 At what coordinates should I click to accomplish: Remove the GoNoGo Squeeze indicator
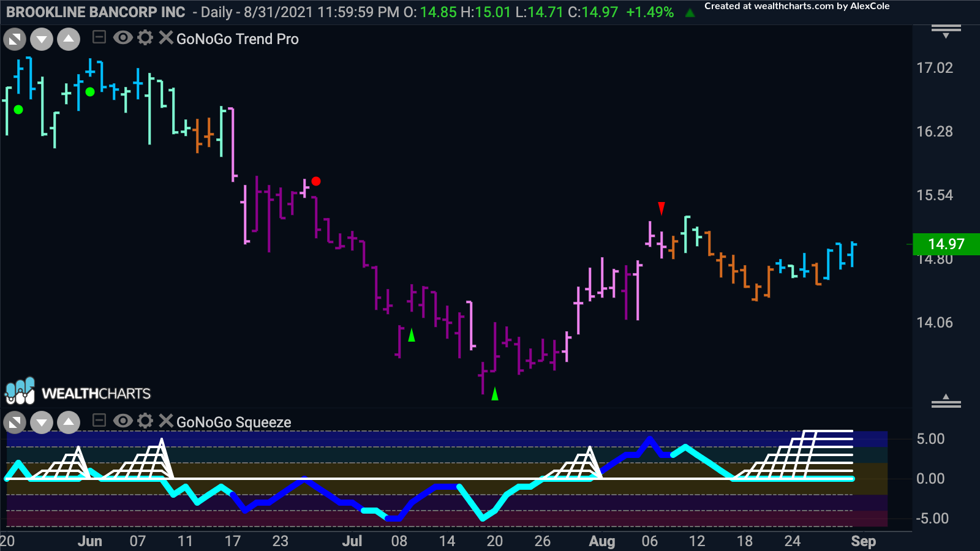165,421
